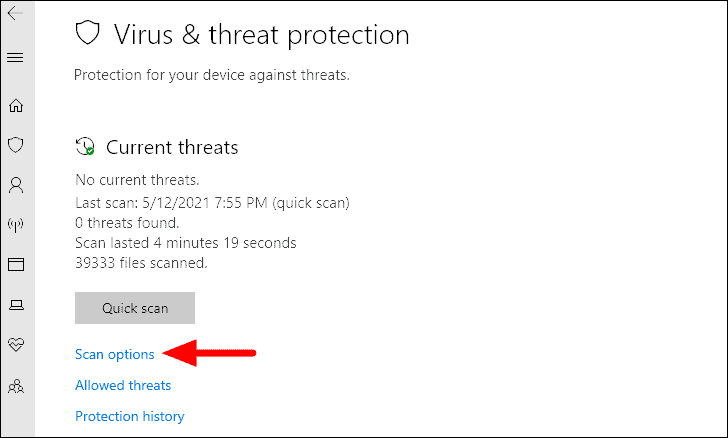Click the shield icon beside the page title
This screenshot has width=728, height=438.
[x=88, y=33]
